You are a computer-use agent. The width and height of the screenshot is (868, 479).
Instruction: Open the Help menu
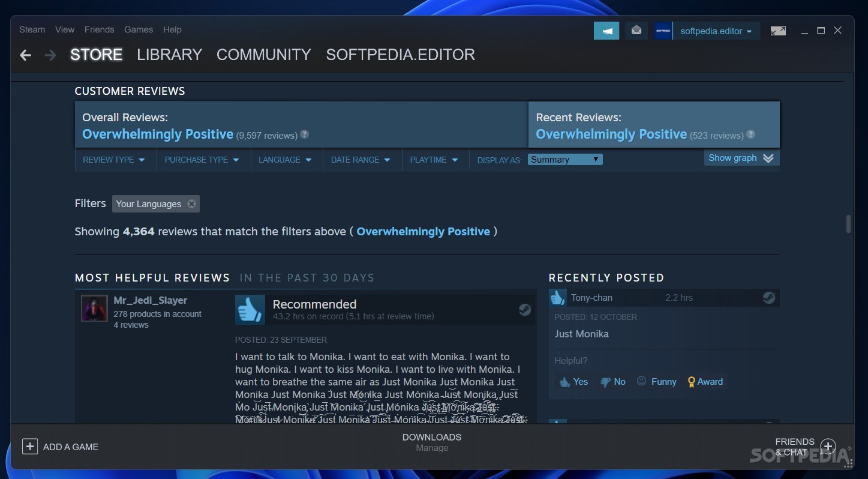172,29
